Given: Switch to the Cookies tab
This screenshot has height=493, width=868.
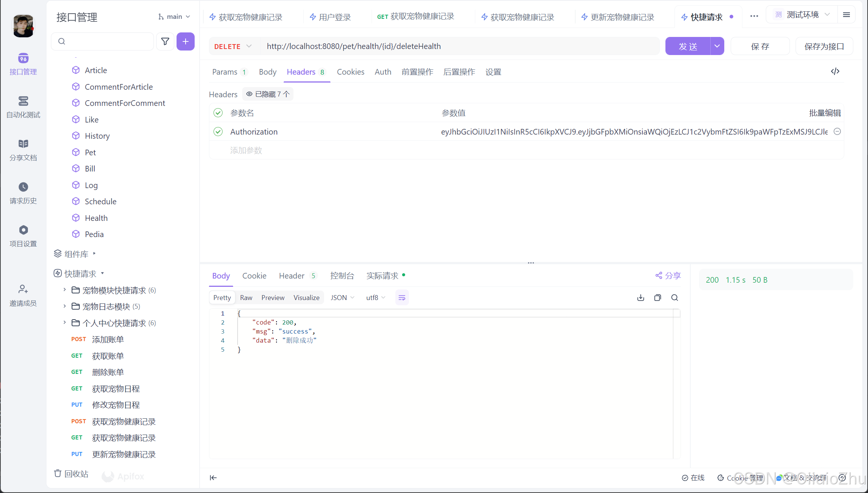Looking at the screenshot, I should coord(350,72).
